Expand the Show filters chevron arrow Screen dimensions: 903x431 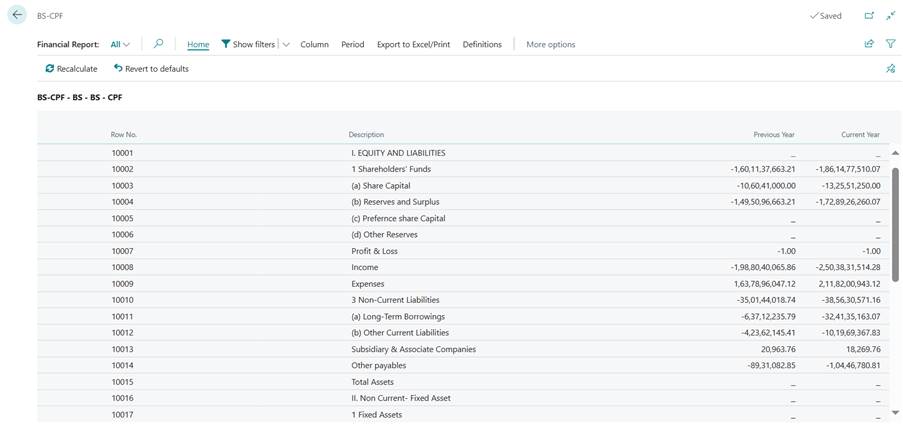click(286, 44)
